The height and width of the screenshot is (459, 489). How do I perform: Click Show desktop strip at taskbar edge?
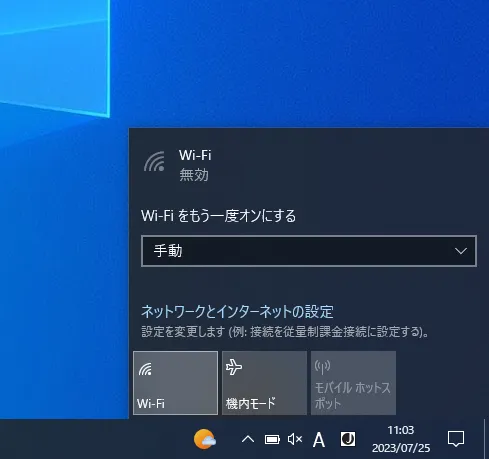coord(486,439)
